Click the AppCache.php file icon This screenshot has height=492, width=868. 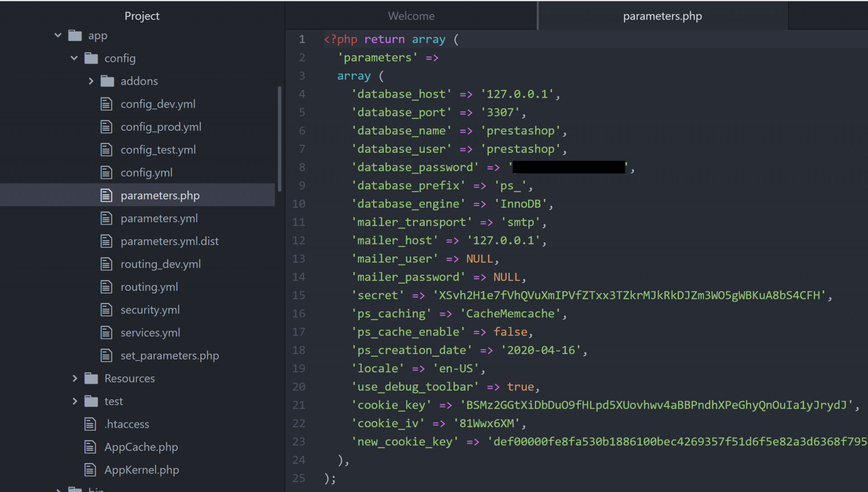90,447
